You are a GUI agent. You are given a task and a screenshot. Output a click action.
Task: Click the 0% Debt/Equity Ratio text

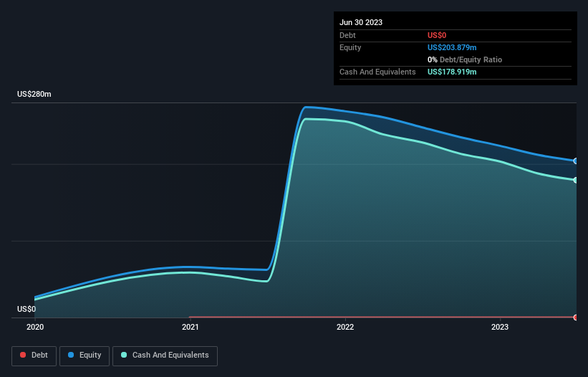(465, 59)
